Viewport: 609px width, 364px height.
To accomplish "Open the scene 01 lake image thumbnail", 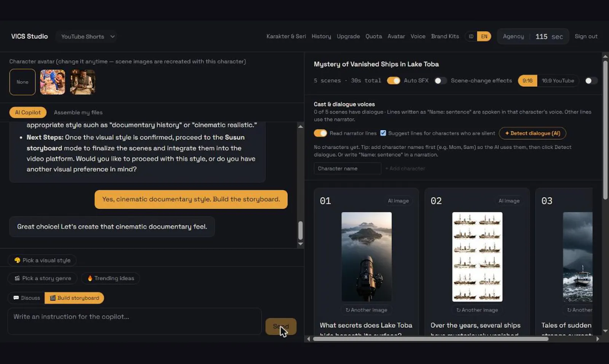I will click(367, 257).
